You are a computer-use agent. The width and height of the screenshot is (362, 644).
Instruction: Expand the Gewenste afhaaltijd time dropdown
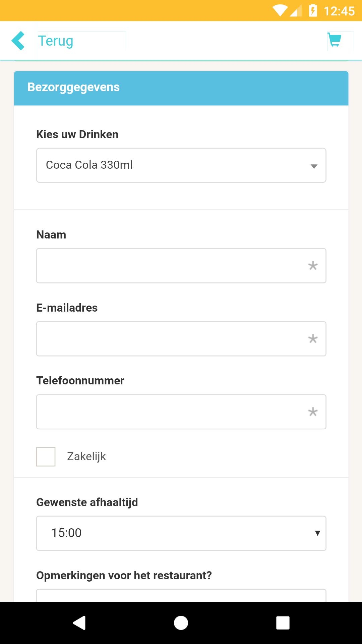(x=181, y=533)
